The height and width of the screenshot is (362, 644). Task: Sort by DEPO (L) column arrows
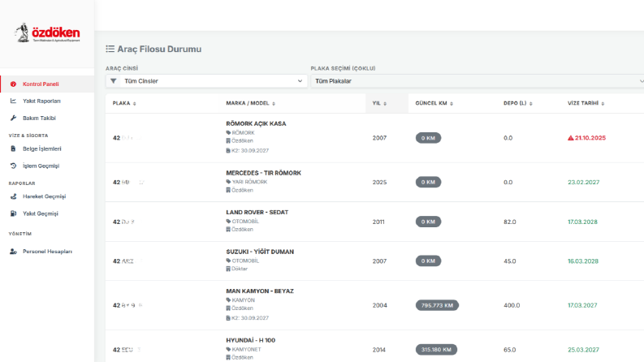530,103
